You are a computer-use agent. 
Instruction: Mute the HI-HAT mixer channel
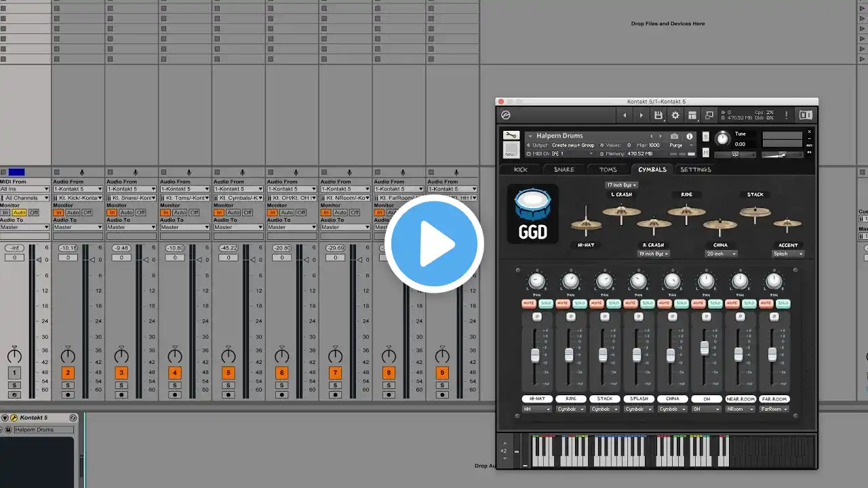(x=528, y=303)
